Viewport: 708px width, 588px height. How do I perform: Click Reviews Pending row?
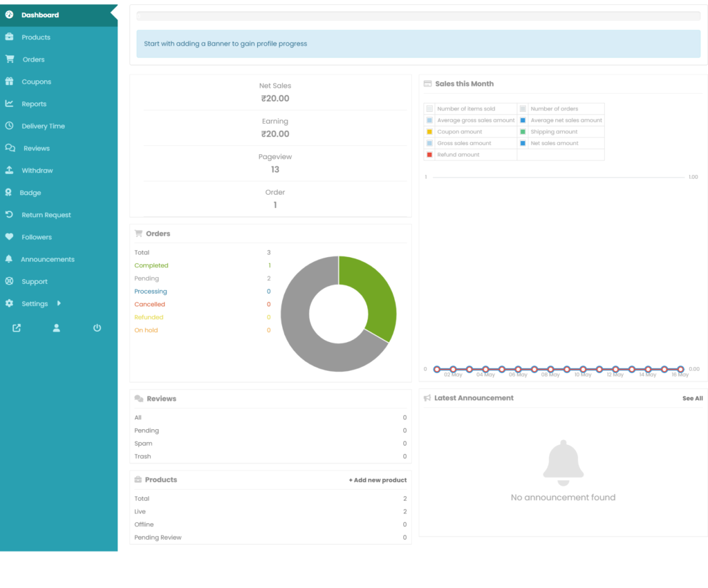point(270,430)
